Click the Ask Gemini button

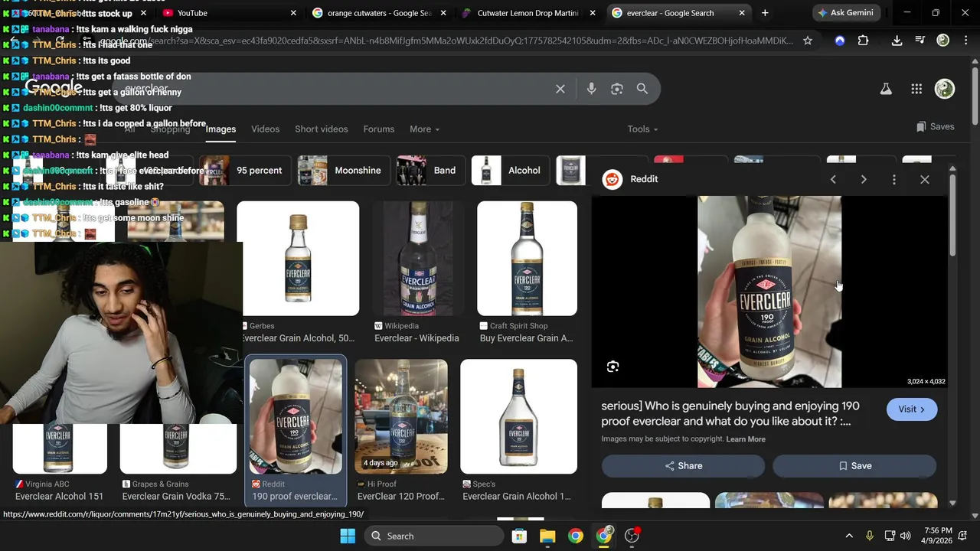tap(845, 13)
